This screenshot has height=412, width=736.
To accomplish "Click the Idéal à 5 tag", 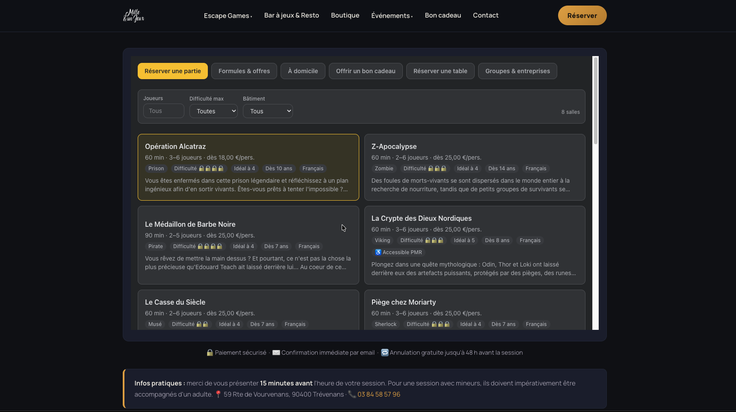I will pyautogui.click(x=464, y=240).
